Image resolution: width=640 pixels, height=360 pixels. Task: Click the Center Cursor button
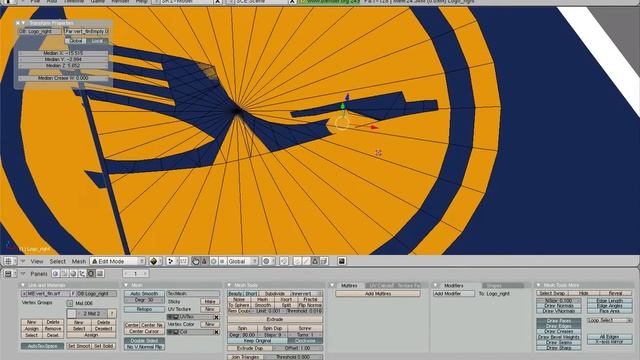[144, 331]
